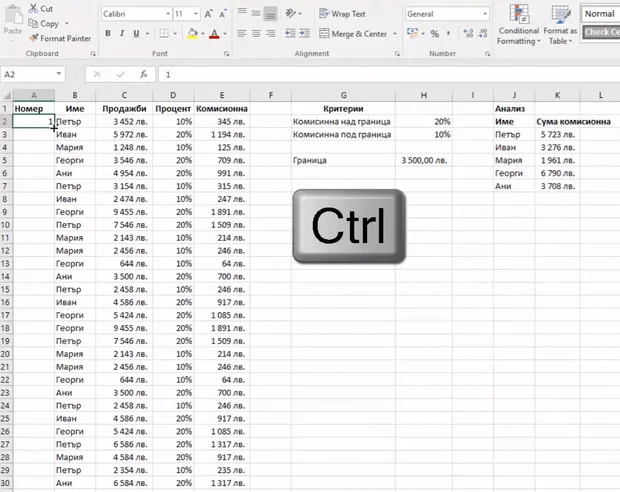
Task: Apply red font color
Action: click(x=214, y=34)
